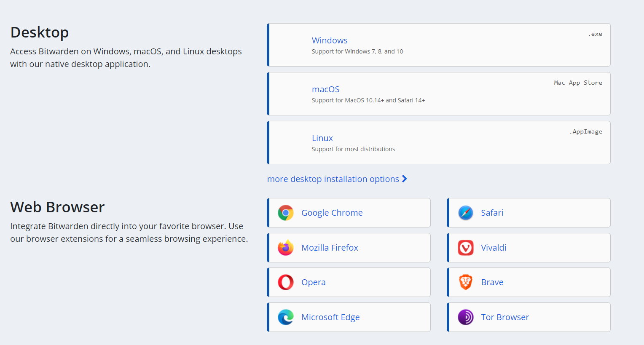Open the Linux download link

(322, 138)
